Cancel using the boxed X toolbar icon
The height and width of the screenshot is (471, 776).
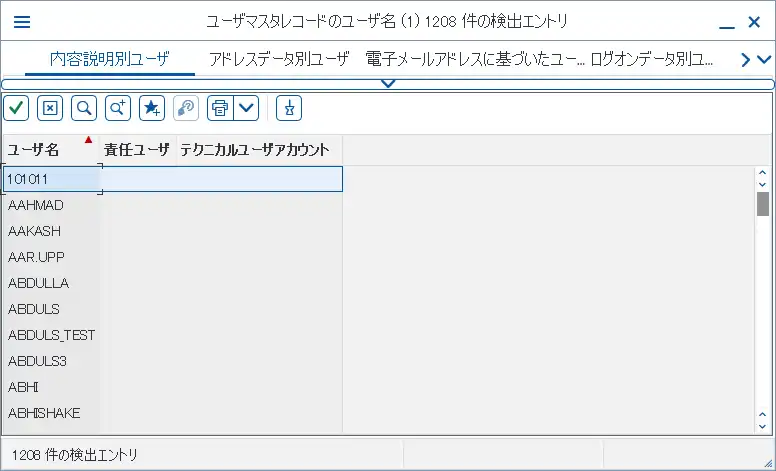(x=50, y=108)
